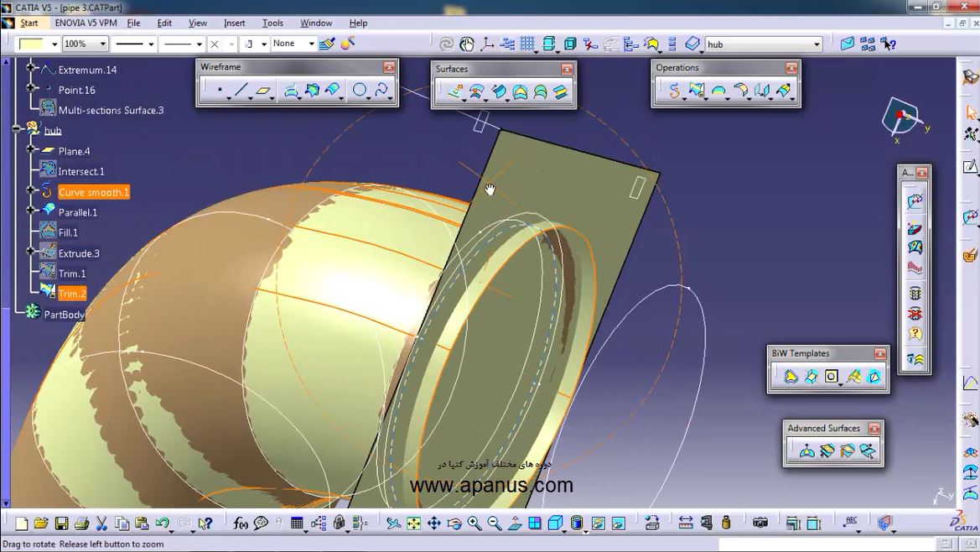980x552 pixels.
Task: Select the Fill tool in Surfaces toolbar
Action: coord(520,92)
